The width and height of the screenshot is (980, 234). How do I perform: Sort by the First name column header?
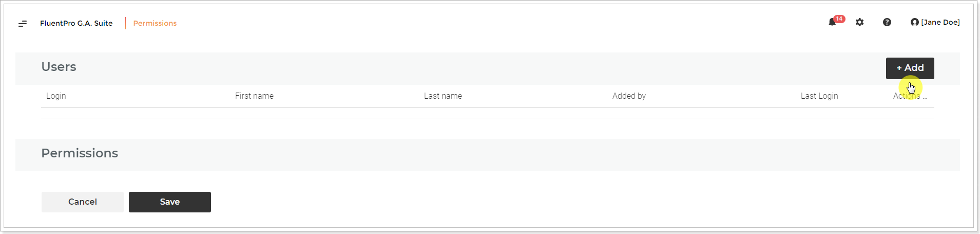pyautogui.click(x=254, y=96)
